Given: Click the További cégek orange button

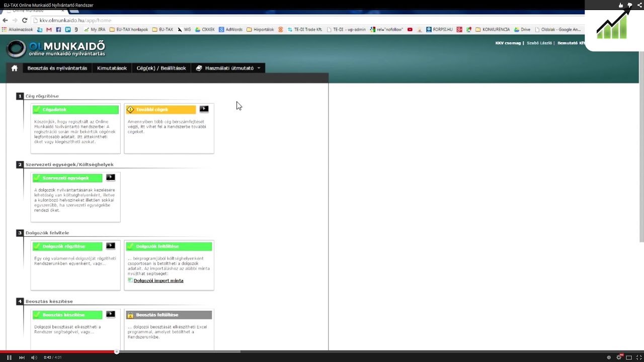Looking at the screenshot, I should click(161, 110).
